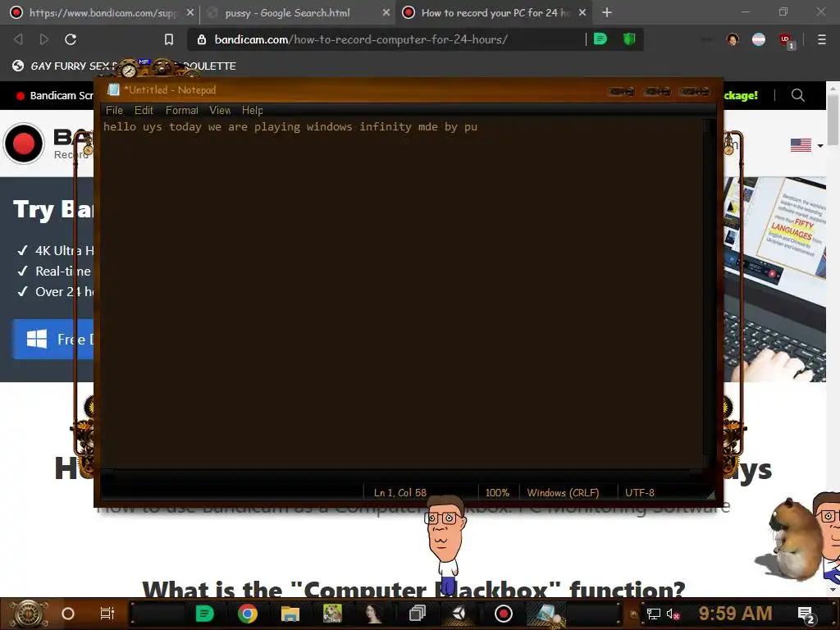Screen dimensions: 840x630
Task: Open the uBlock Origin extension icon
Action: [x=786, y=40]
